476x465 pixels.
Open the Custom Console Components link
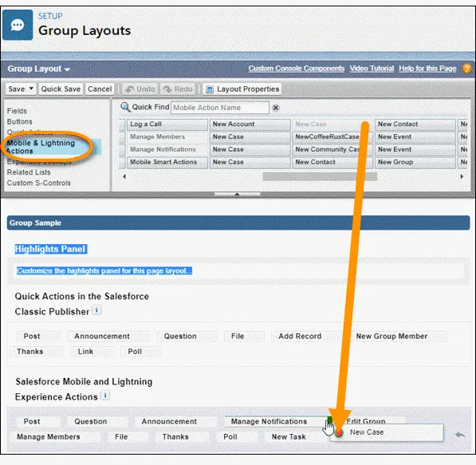[x=297, y=69]
